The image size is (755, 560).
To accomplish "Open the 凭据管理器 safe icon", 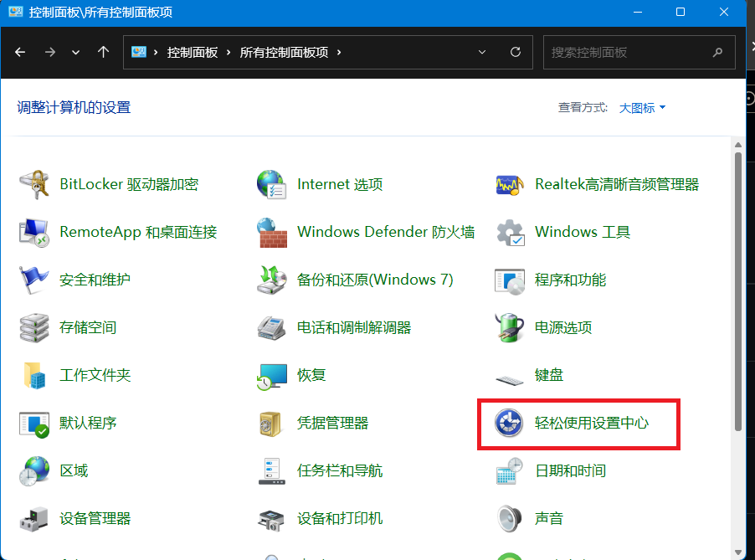I will click(x=270, y=424).
